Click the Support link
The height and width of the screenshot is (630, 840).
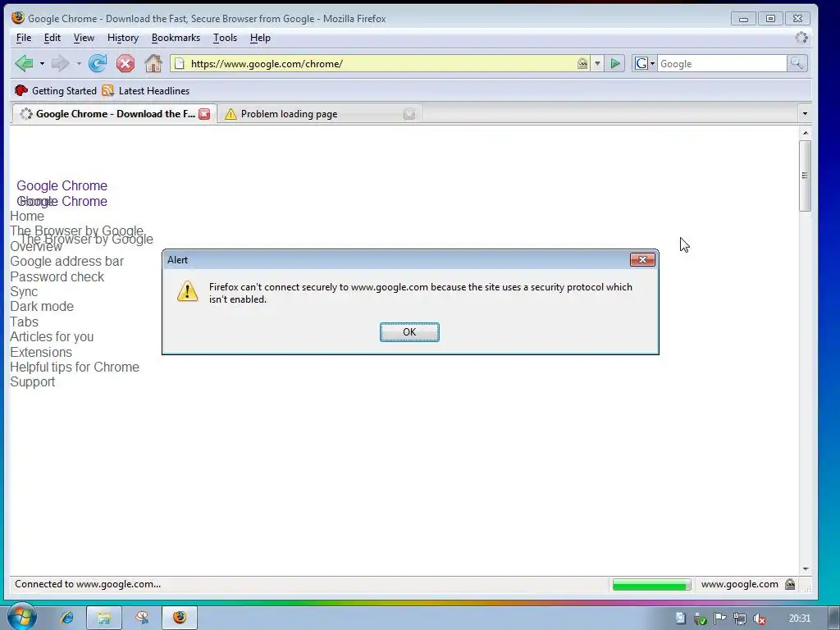click(x=32, y=382)
